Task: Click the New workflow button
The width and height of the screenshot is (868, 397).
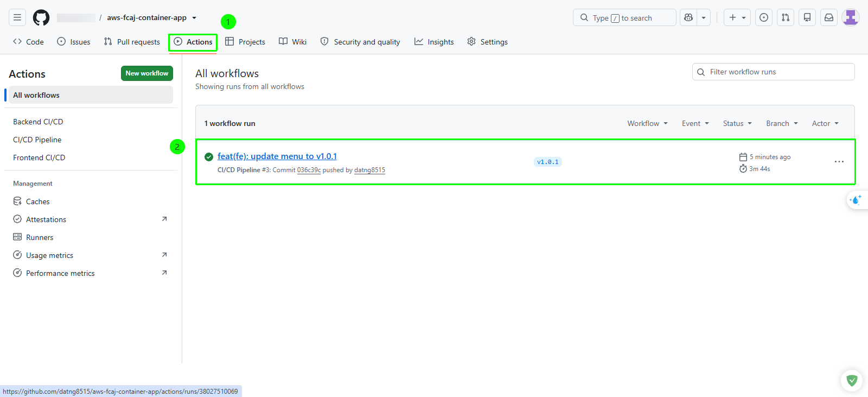Action: click(147, 73)
